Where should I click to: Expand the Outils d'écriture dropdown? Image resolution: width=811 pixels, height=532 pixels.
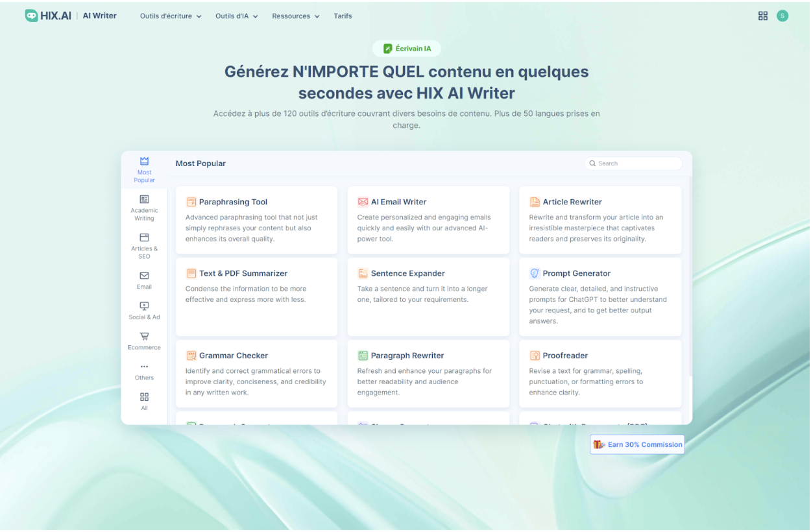[x=171, y=16]
